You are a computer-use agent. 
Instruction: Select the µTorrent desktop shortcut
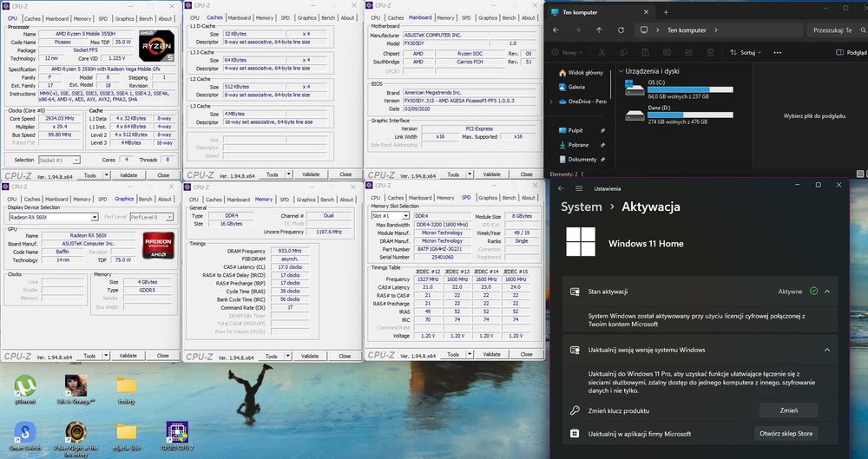[x=25, y=390]
